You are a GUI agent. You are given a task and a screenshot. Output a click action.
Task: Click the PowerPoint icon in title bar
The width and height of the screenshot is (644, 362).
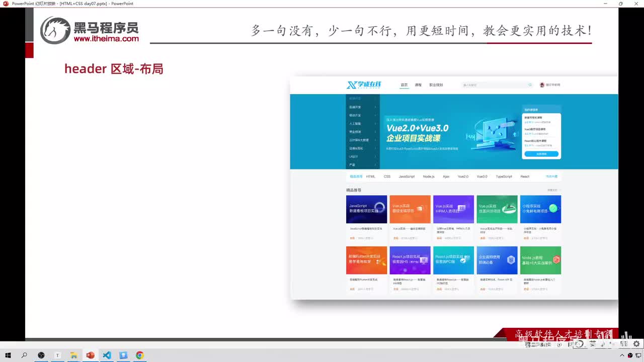tap(6, 4)
